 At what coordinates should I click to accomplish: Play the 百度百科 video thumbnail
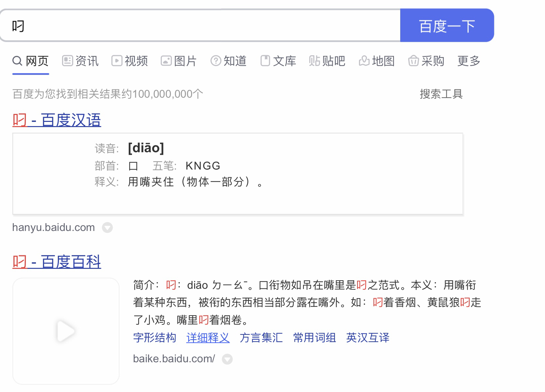(66, 331)
